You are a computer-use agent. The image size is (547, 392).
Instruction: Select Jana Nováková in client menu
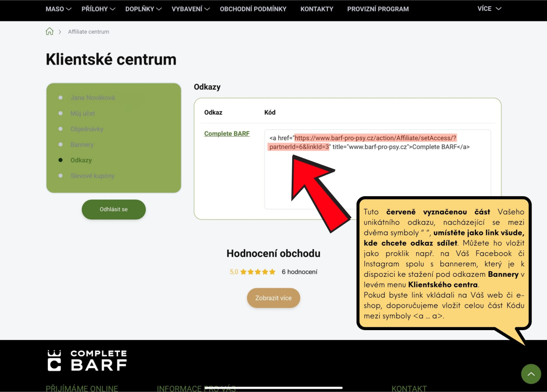pos(93,97)
